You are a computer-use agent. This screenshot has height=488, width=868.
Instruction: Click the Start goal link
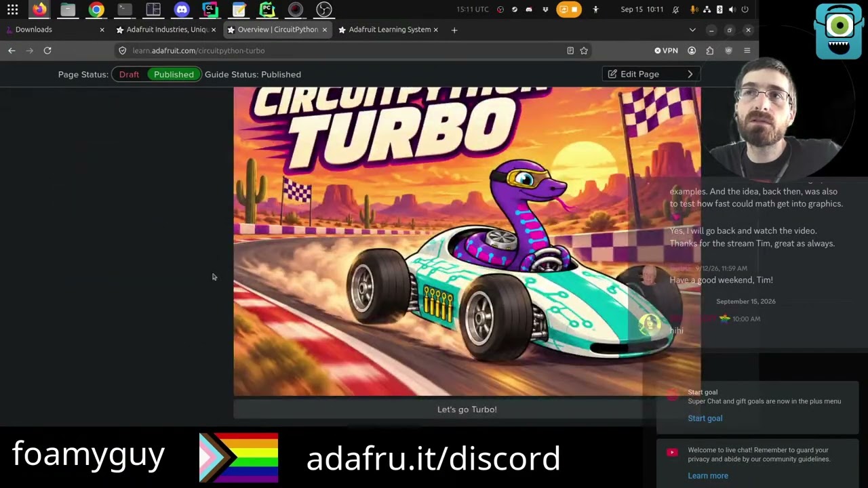click(x=705, y=418)
